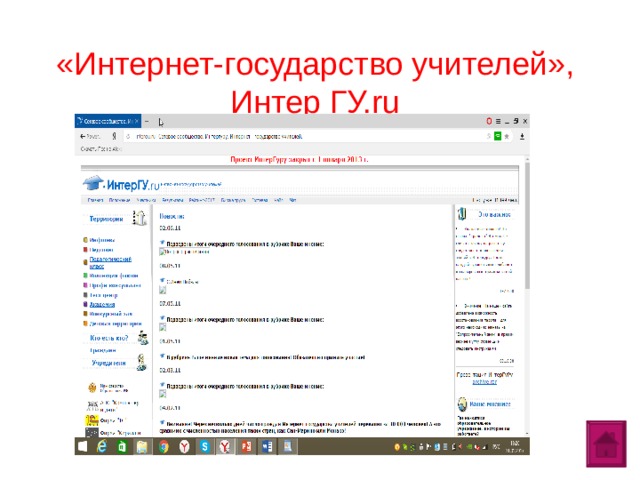
Task: Click the downloads arrow icon in browser toolbar
Action: click(522, 137)
